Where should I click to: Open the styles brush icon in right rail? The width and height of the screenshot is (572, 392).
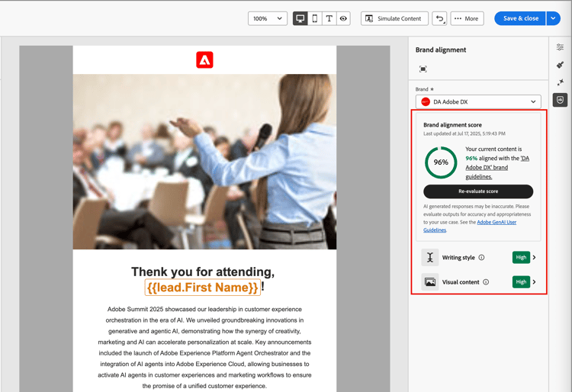[x=560, y=65]
